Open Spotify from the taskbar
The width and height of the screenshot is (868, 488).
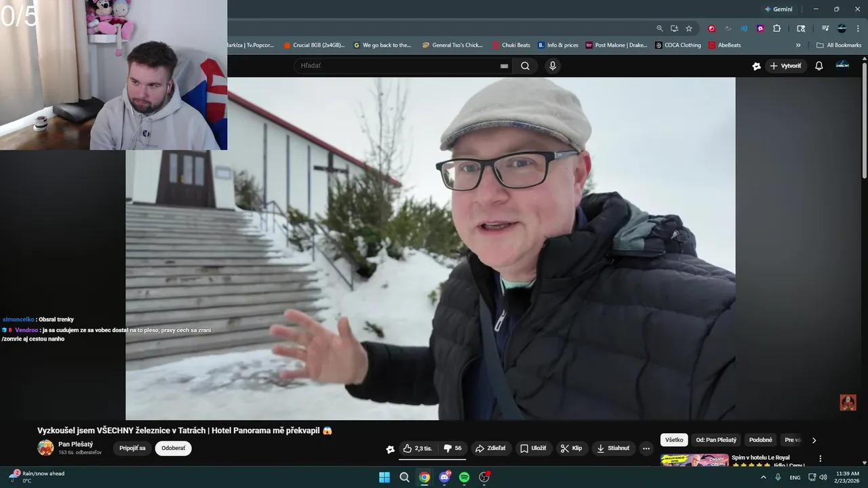pyautogui.click(x=464, y=477)
